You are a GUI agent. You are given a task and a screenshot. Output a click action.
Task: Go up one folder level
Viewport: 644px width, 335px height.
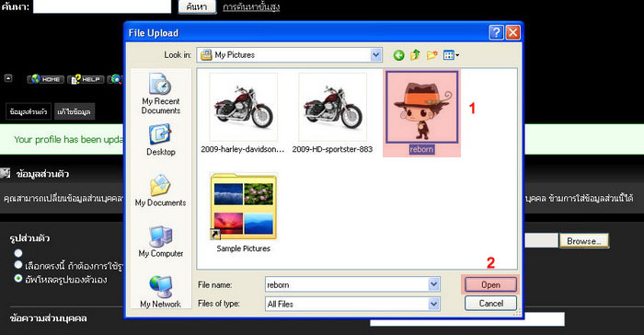pyautogui.click(x=415, y=55)
